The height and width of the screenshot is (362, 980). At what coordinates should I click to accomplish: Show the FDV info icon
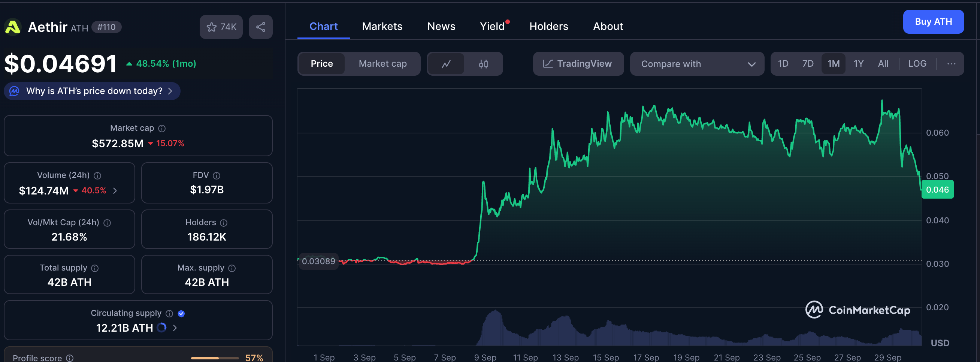(217, 175)
